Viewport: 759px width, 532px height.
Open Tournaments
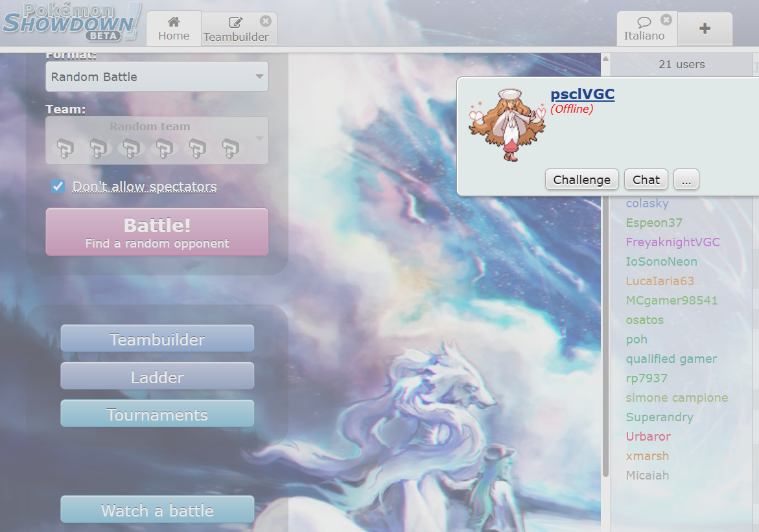tap(157, 413)
